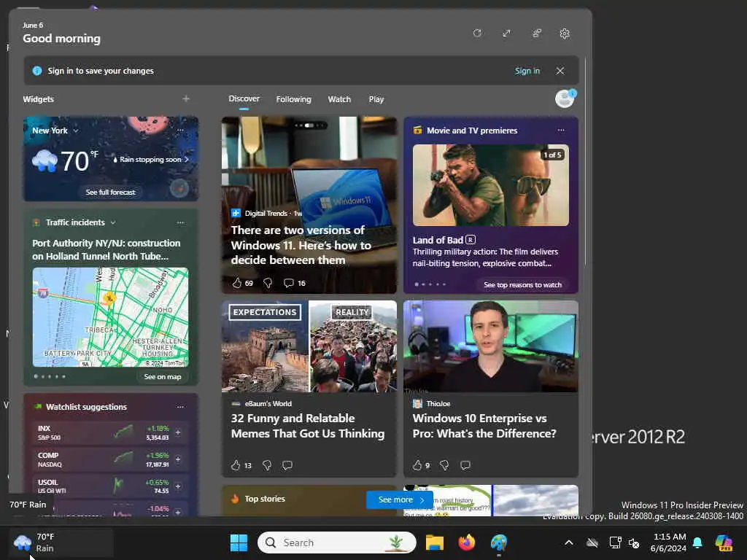Viewport: 747px width, 560px height.
Task: Open article about two Windows 11 versions
Action: (x=301, y=245)
